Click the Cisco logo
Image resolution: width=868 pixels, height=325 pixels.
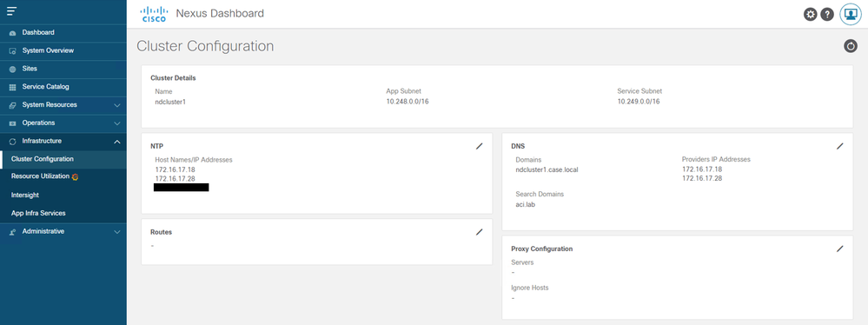click(x=154, y=14)
